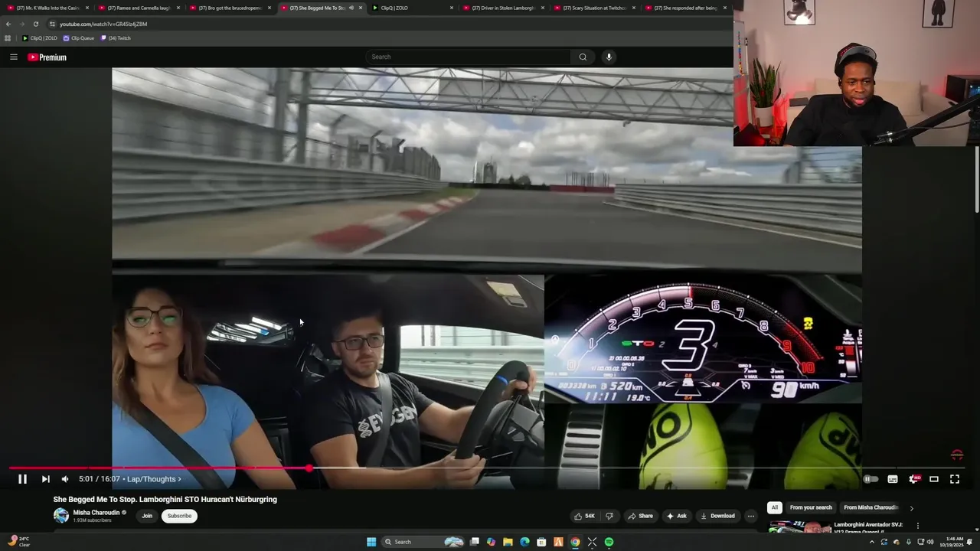Open more actions ellipsis below video
The image size is (980, 551).
[751, 516]
